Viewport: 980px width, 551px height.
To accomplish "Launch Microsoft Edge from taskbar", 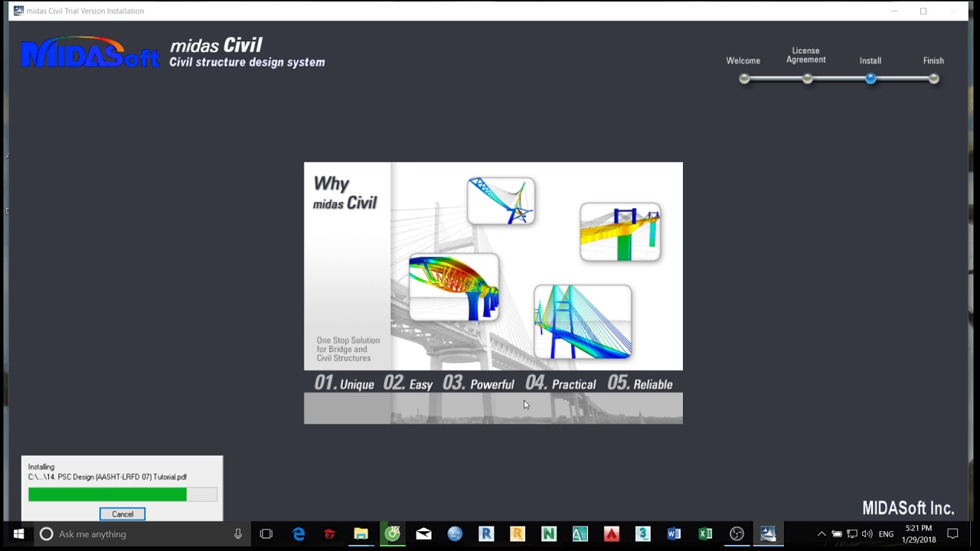I will [299, 534].
